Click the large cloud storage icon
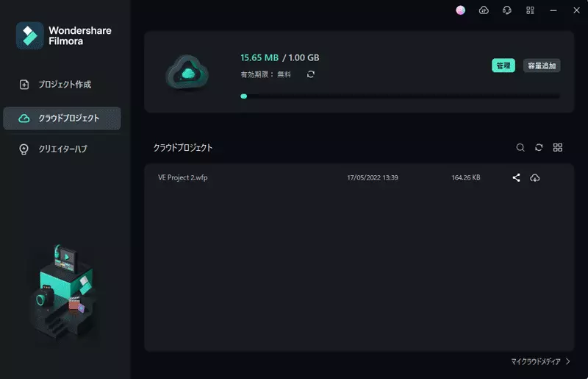 187,72
